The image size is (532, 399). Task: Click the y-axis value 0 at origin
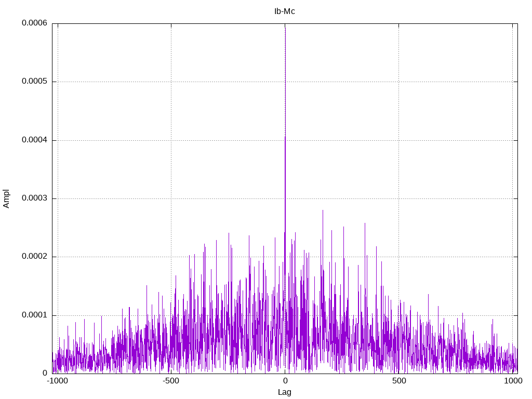pos(45,373)
